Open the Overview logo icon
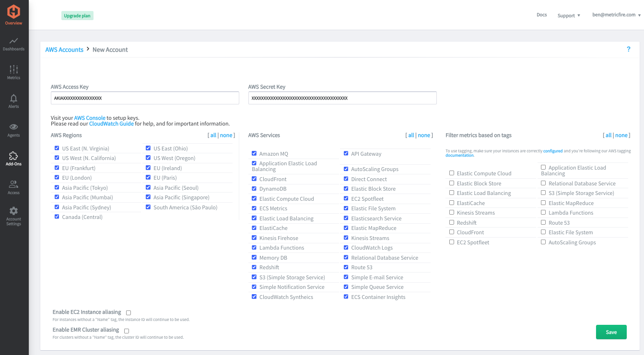Viewport: 644px width, 355px height. tap(14, 11)
